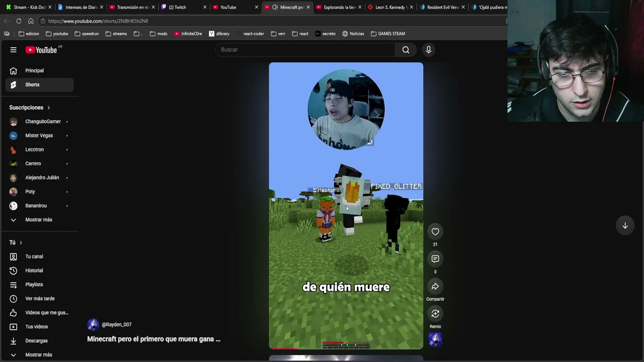Open ChanguitoGamer subscription
The width and height of the screenshot is (644, 362).
pyautogui.click(x=39, y=122)
